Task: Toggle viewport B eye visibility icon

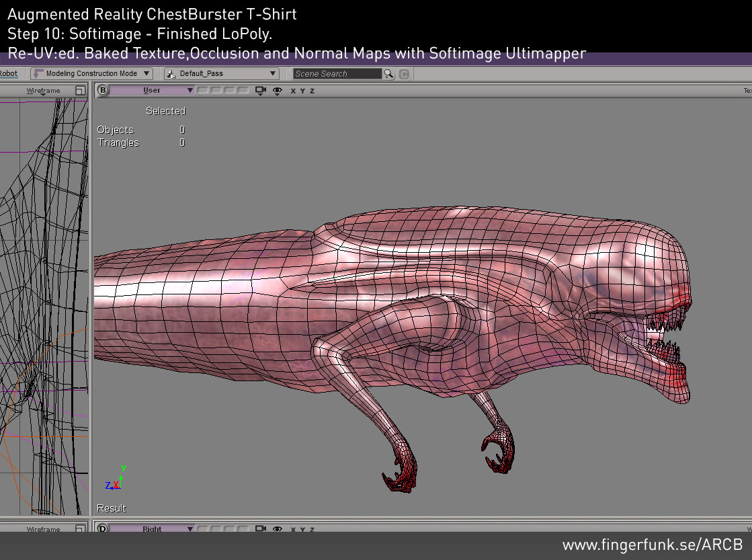Action: tap(277, 91)
